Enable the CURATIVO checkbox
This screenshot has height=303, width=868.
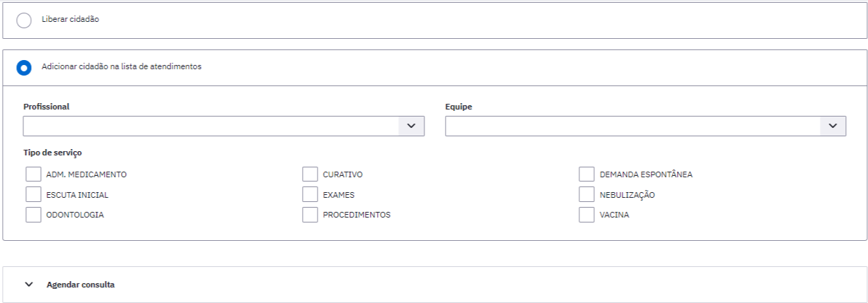tap(310, 174)
